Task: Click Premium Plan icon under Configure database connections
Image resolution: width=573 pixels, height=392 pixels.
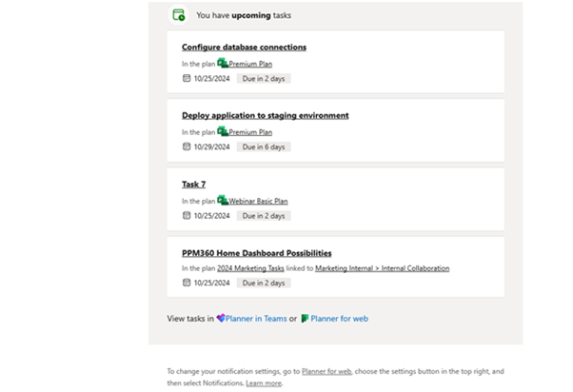Action: click(x=223, y=64)
